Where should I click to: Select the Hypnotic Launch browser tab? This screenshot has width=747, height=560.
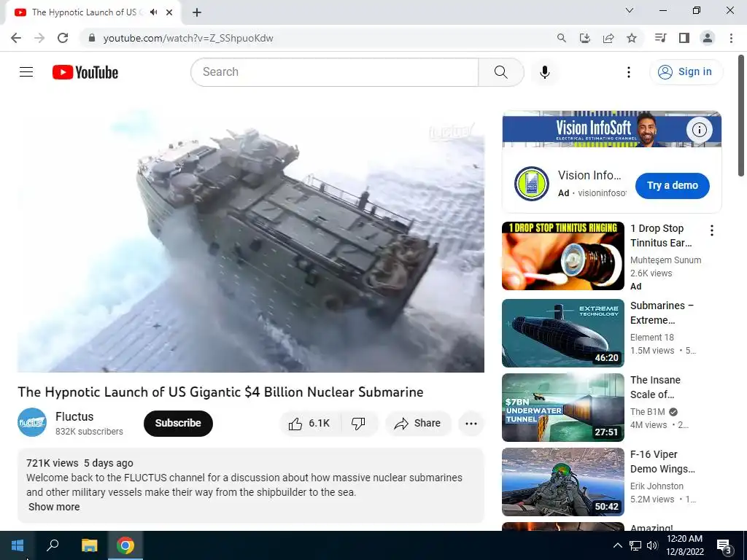click(x=93, y=12)
